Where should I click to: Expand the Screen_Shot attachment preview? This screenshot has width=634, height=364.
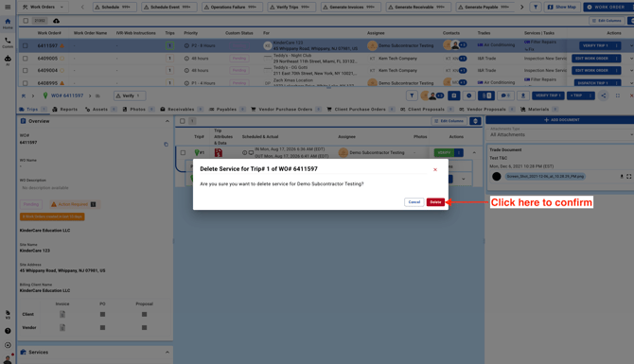[x=628, y=177]
